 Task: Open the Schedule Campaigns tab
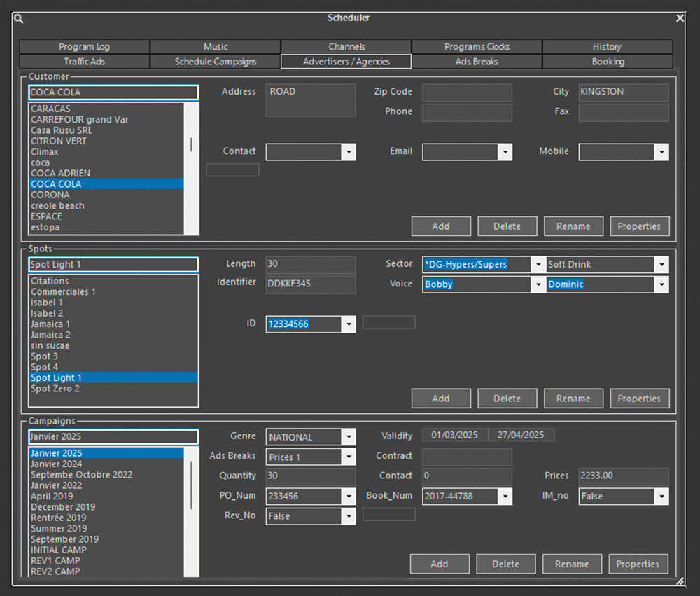[x=216, y=62]
